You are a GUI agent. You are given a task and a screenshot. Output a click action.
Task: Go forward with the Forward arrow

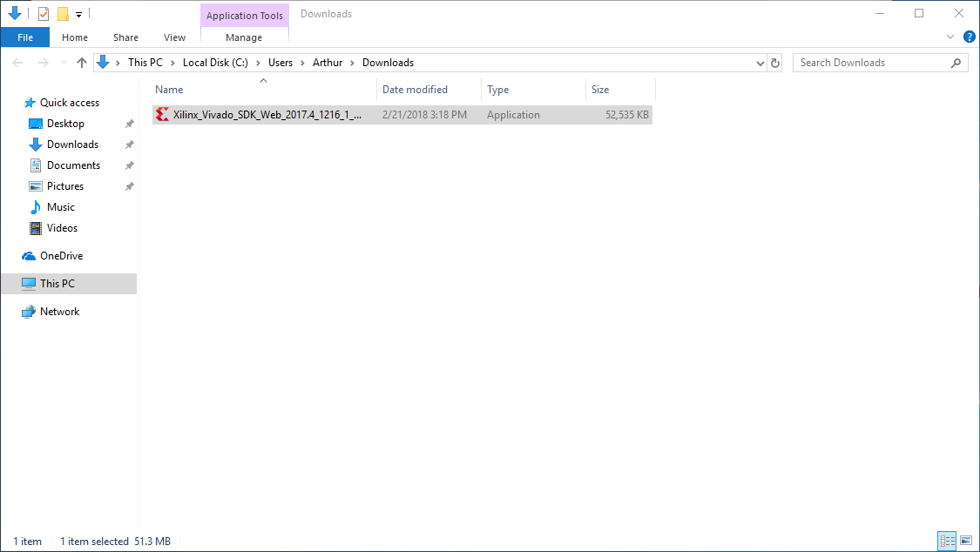tap(44, 63)
